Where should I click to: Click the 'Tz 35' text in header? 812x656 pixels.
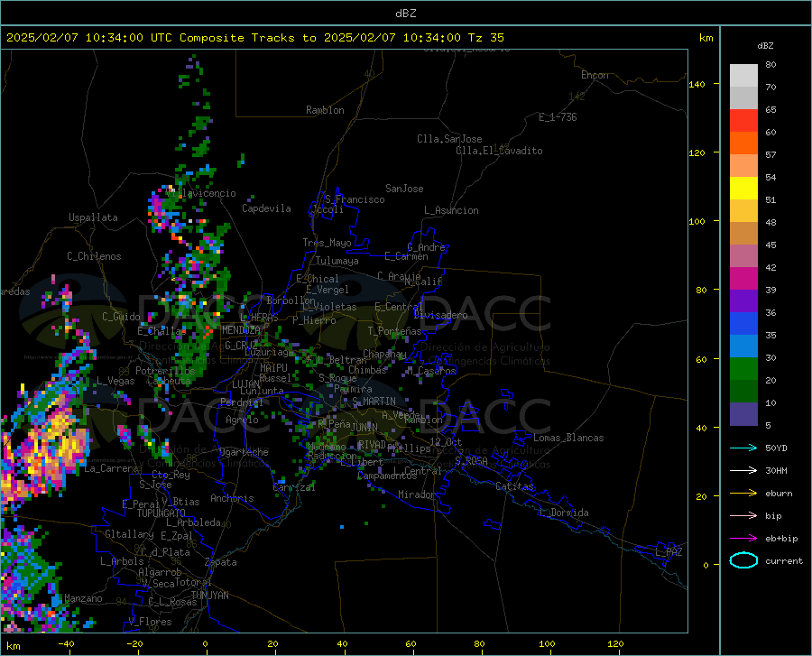pos(485,38)
